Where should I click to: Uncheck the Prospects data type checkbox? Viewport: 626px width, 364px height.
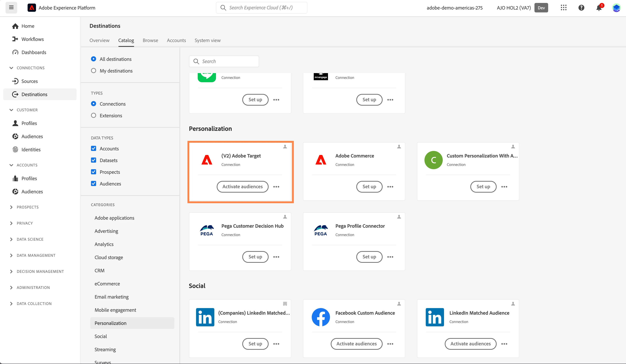point(93,172)
